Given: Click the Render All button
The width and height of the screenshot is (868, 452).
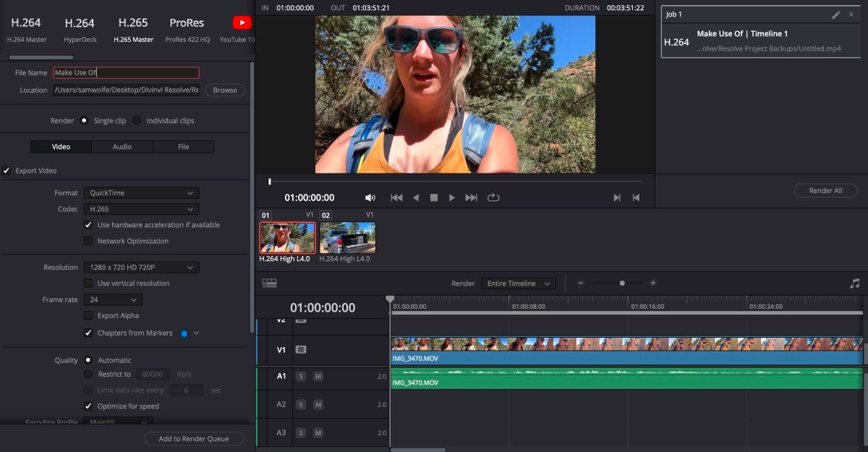Looking at the screenshot, I should [x=825, y=189].
